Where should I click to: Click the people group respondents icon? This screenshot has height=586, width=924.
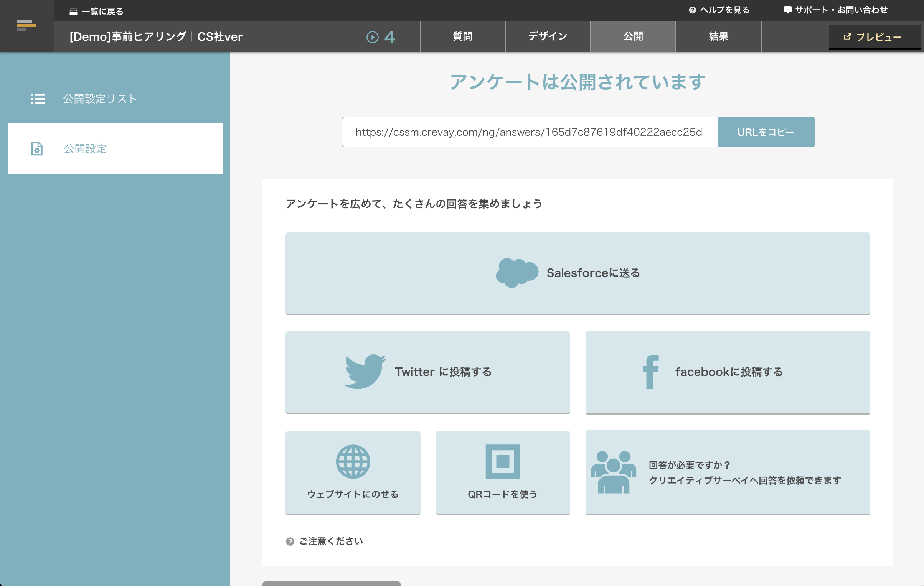(x=613, y=472)
